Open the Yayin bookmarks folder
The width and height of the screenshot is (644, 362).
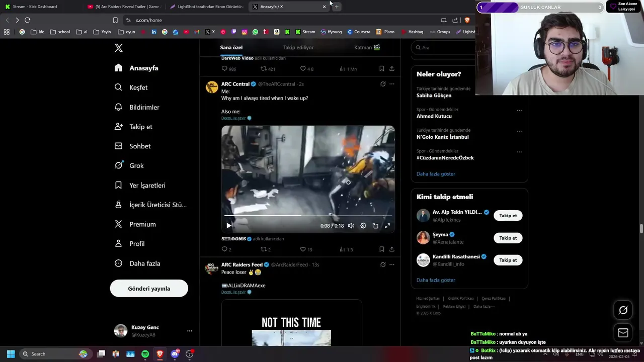(102, 32)
